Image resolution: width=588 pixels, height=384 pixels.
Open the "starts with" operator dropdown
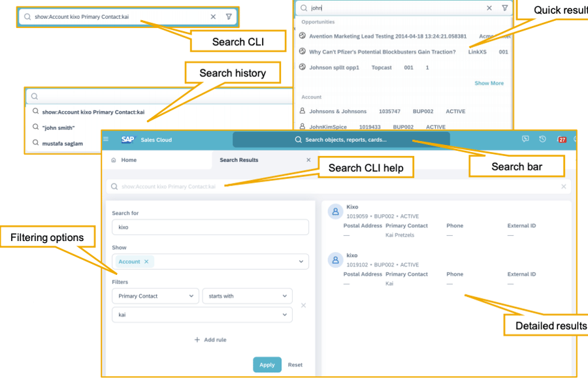click(x=248, y=296)
